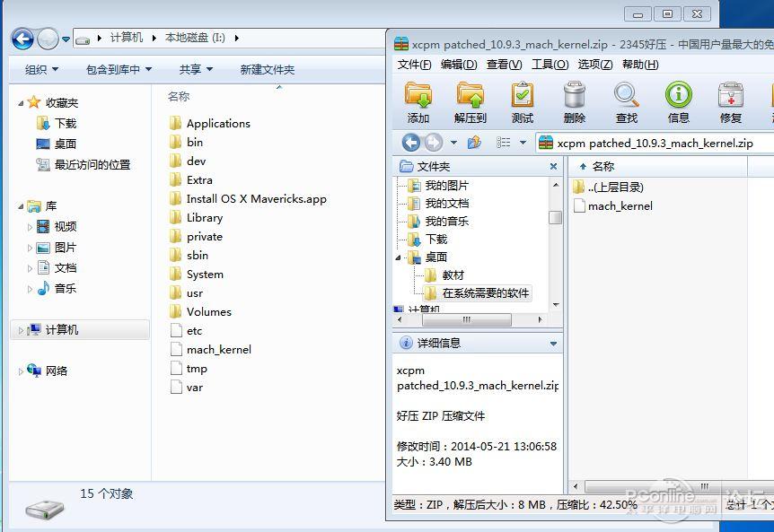Click the folder tree horizontal scrollbar

(469, 319)
